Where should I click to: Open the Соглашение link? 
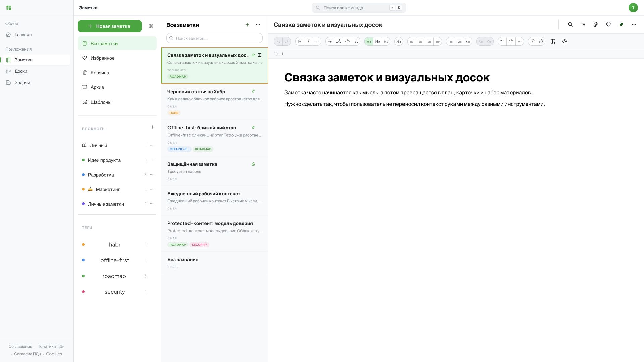[x=20, y=347]
